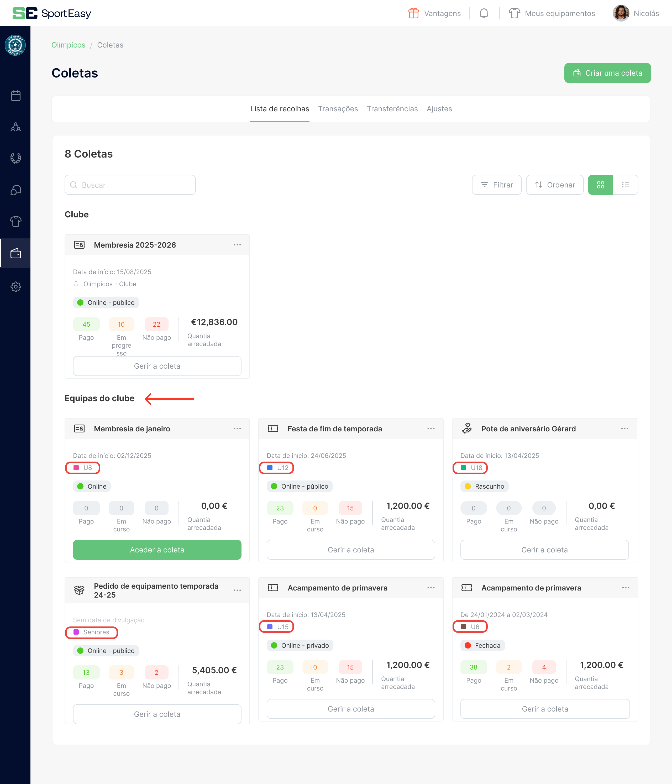This screenshot has height=784, width=672.
Task: Open settings via the gear icon
Action: pyautogui.click(x=15, y=286)
